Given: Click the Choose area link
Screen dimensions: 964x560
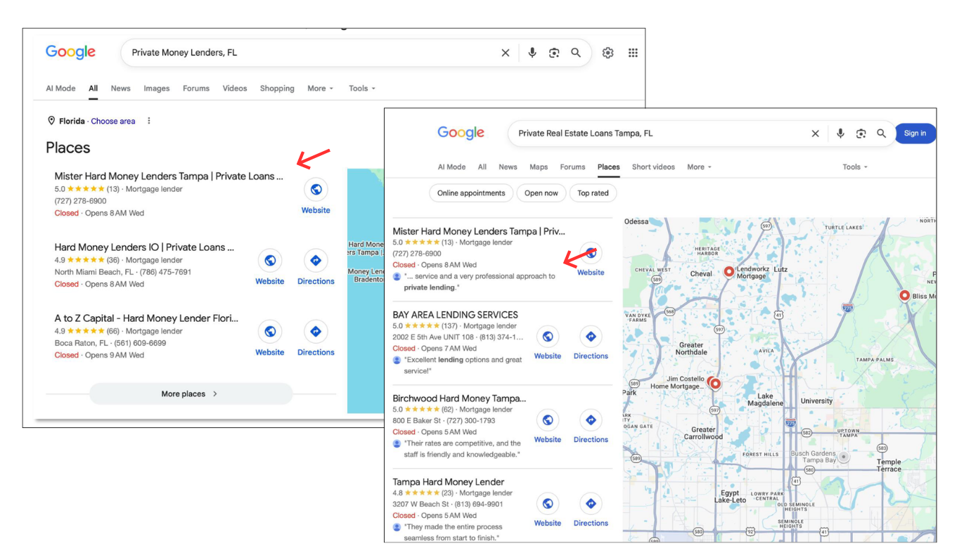Looking at the screenshot, I should [x=113, y=121].
